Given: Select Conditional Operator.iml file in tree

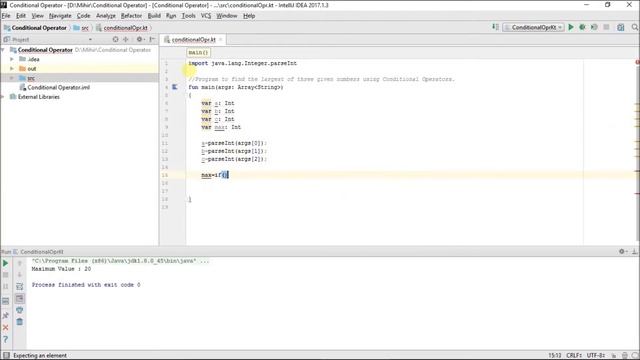Looking at the screenshot, I should (58, 87).
